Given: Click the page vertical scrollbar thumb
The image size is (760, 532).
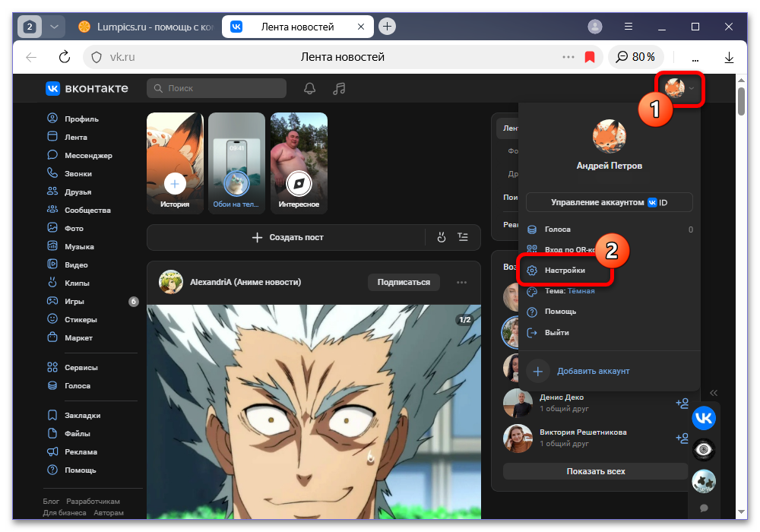Looking at the screenshot, I should pyautogui.click(x=741, y=101).
